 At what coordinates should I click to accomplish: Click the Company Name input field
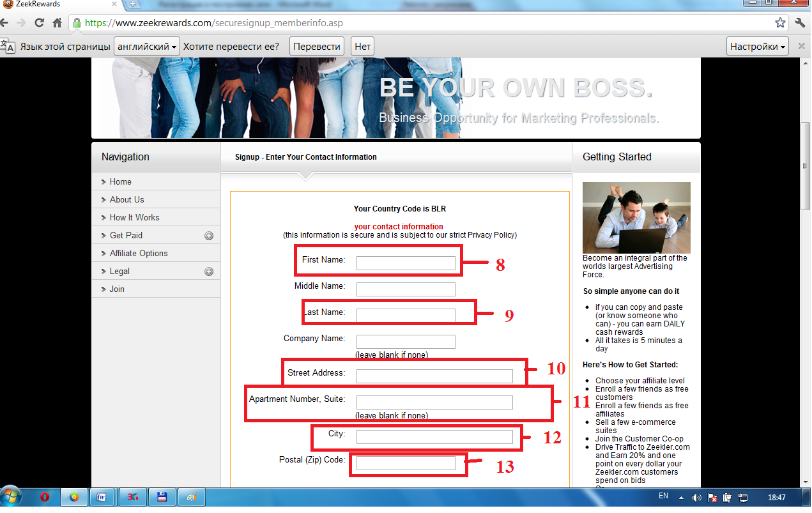coord(406,342)
